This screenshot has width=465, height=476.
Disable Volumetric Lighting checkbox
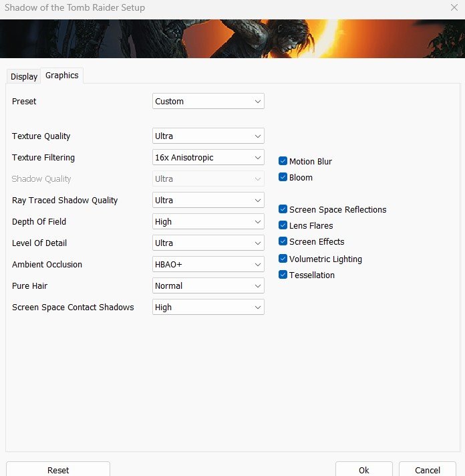[x=283, y=259]
